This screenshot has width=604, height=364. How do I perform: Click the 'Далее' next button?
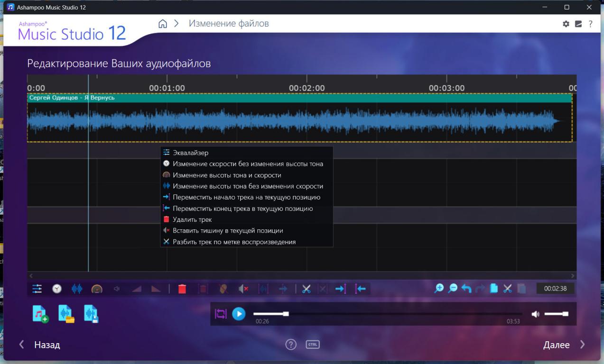tap(564, 345)
